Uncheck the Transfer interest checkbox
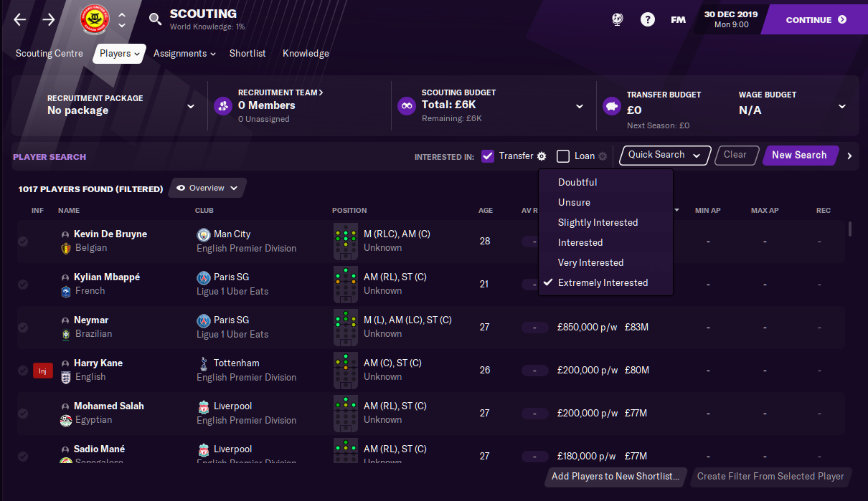 488,156
